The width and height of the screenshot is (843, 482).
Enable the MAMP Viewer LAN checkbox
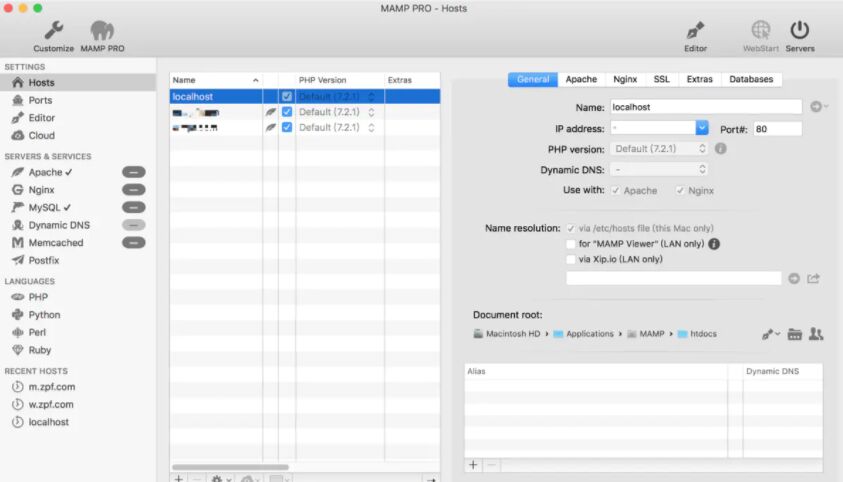coord(571,243)
